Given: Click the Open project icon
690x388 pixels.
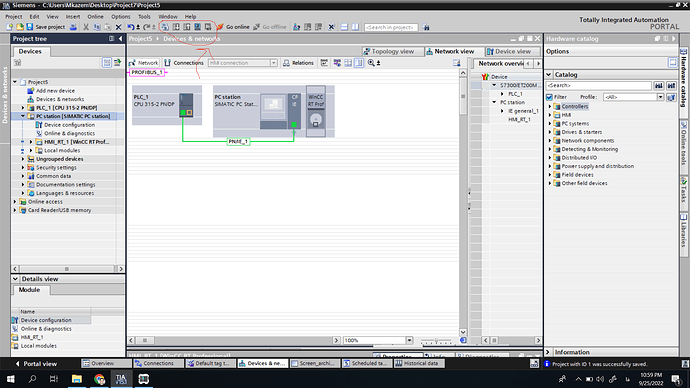Looking at the screenshot, I should 19,27.
